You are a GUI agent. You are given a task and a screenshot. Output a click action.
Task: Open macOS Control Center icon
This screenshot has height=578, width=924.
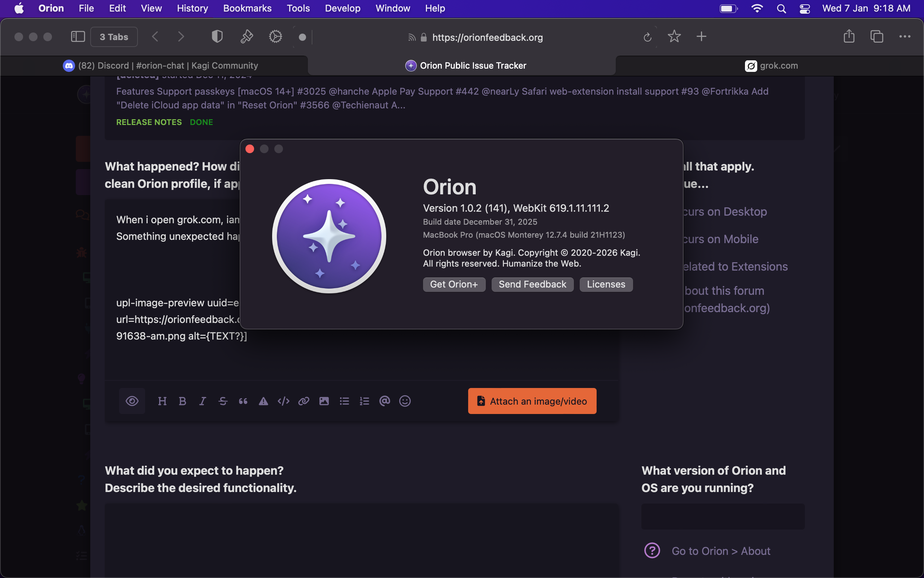click(x=805, y=8)
